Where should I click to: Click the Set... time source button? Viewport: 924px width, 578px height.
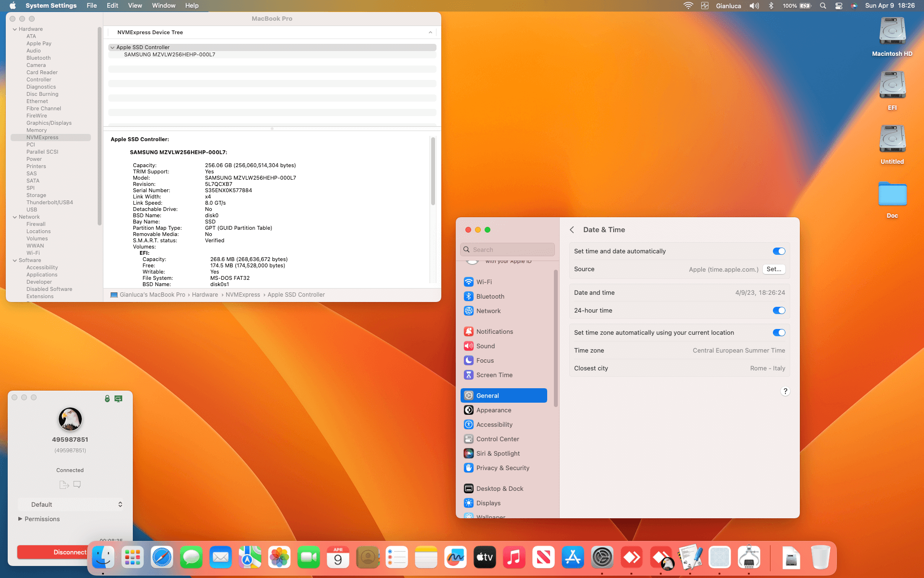tap(773, 269)
